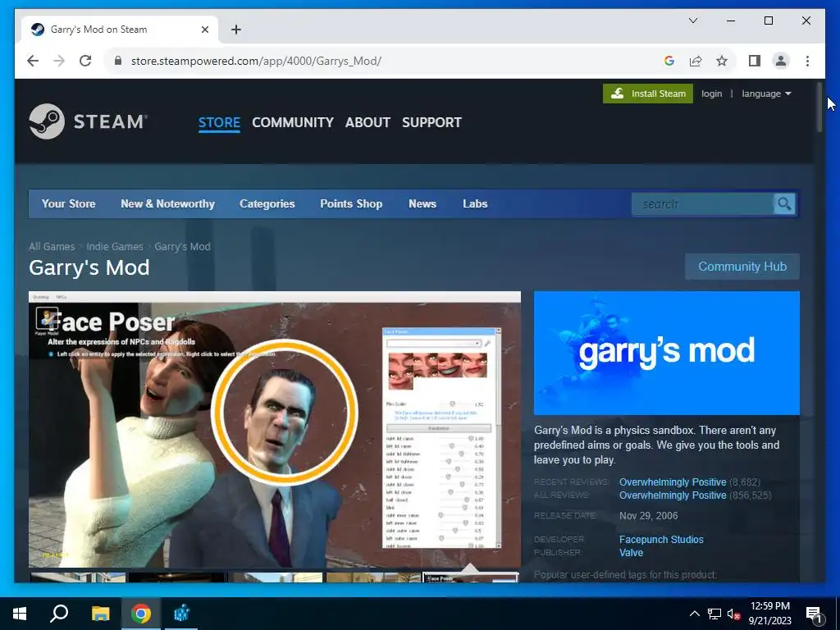Open Facepunch Studios developer link

(x=661, y=540)
